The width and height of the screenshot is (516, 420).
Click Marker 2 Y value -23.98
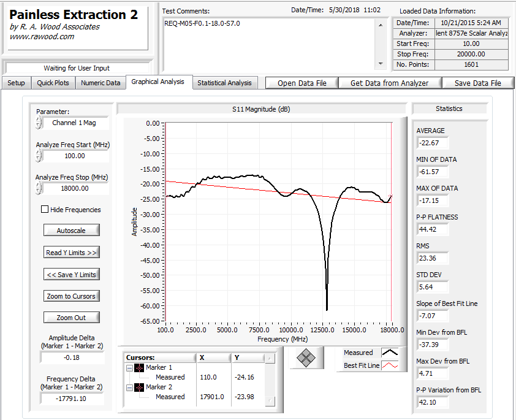click(244, 397)
